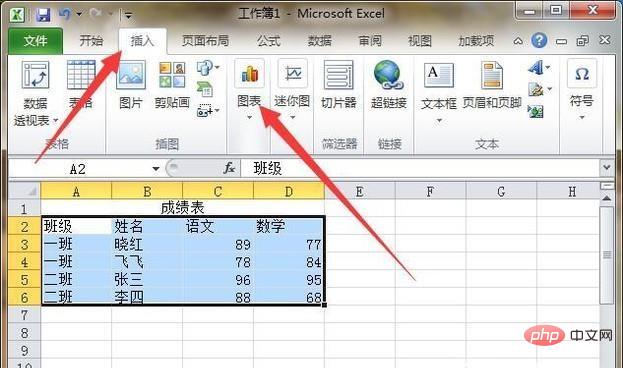Click the cell with 张三
The image size is (623, 368).
(x=147, y=279)
